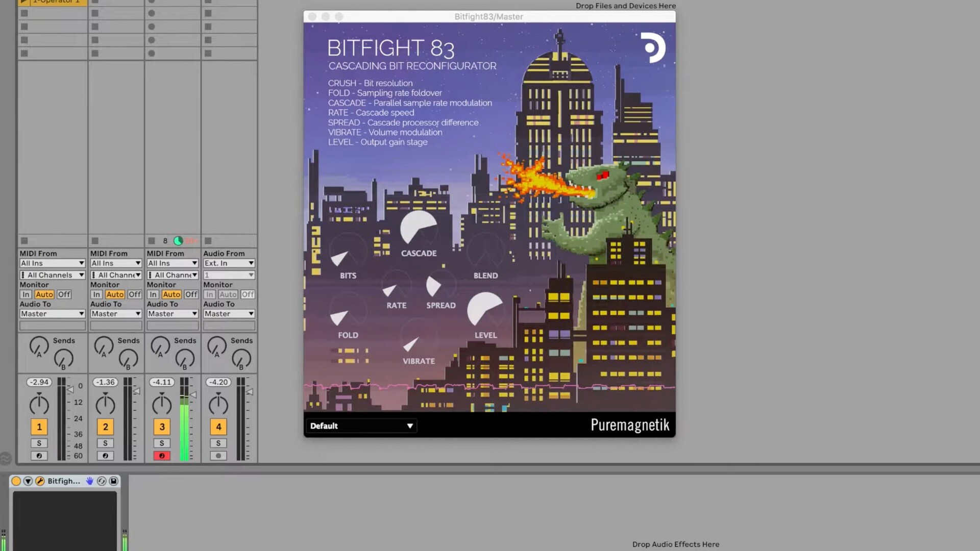Screen dimensions: 980x551
Task: Unfold device parameters with the triangle button
Action: [x=28, y=481]
